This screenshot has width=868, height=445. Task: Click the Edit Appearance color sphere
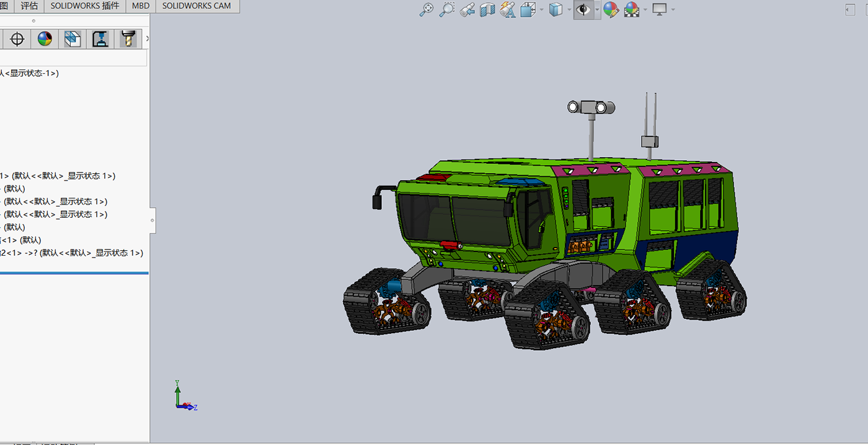click(x=610, y=10)
